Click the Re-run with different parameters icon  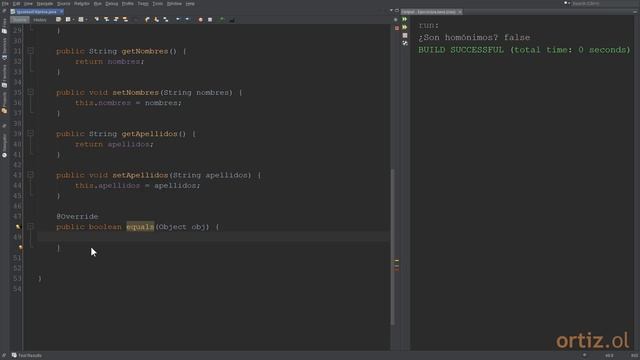click(x=405, y=27)
